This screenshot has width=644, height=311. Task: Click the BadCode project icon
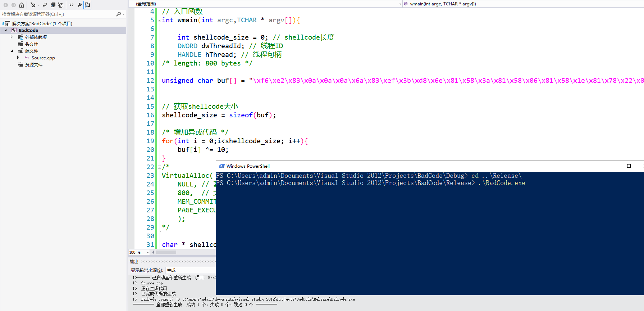point(14,30)
